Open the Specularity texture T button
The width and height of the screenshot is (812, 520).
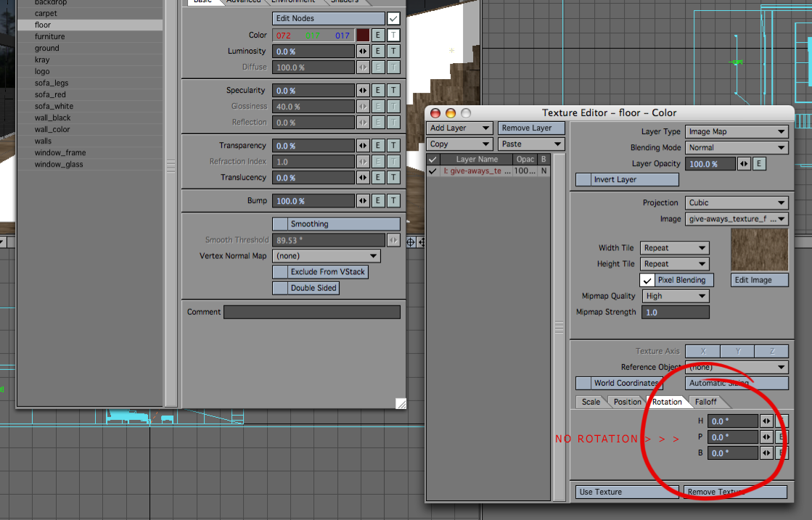tap(393, 91)
